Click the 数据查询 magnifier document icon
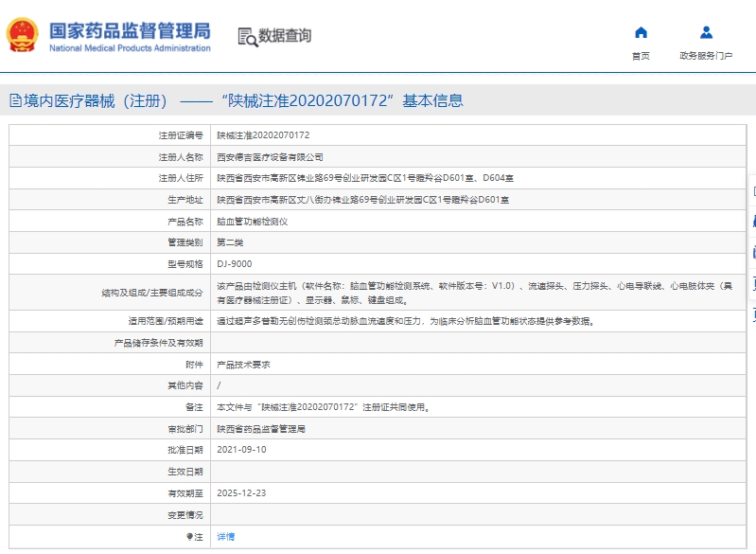 247,36
